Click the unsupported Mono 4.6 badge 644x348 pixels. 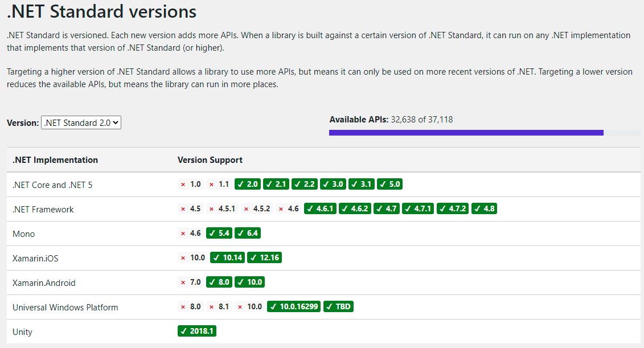[191, 233]
